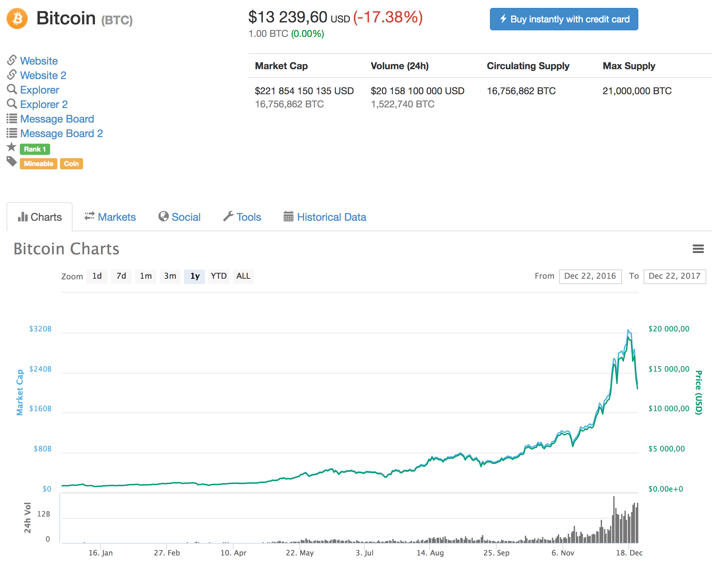Edit the From date field

(590, 276)
